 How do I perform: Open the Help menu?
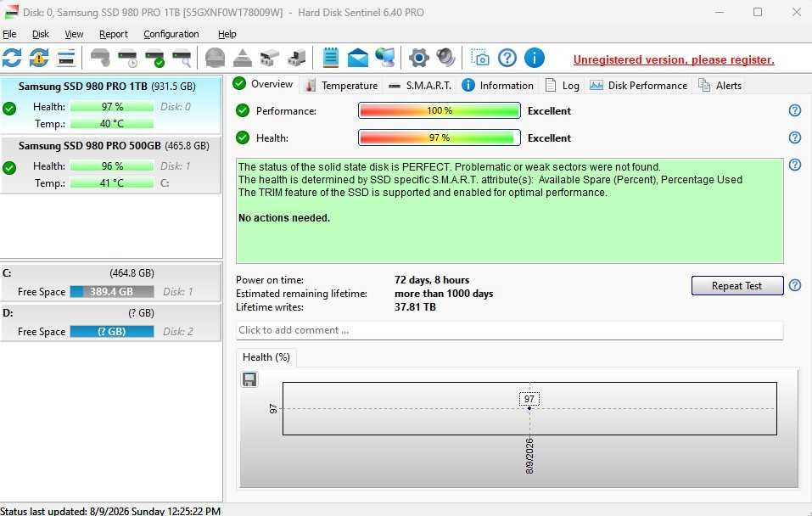click(227, 34)
